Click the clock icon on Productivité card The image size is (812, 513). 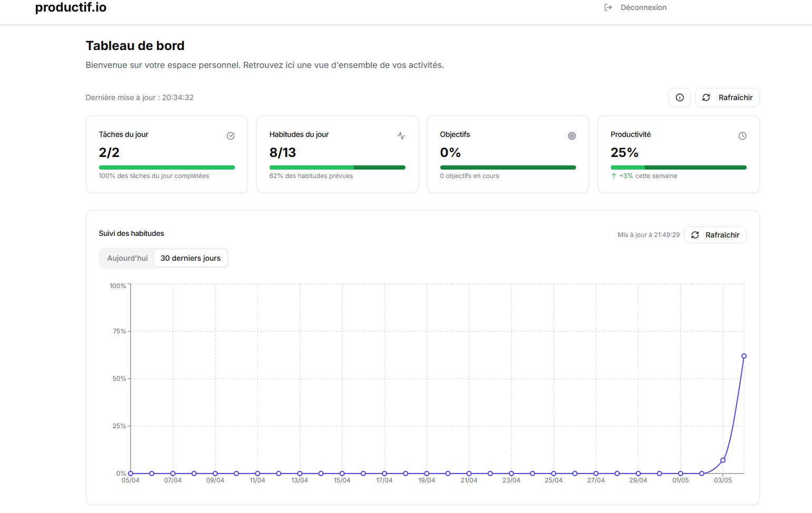click(742, 135)
